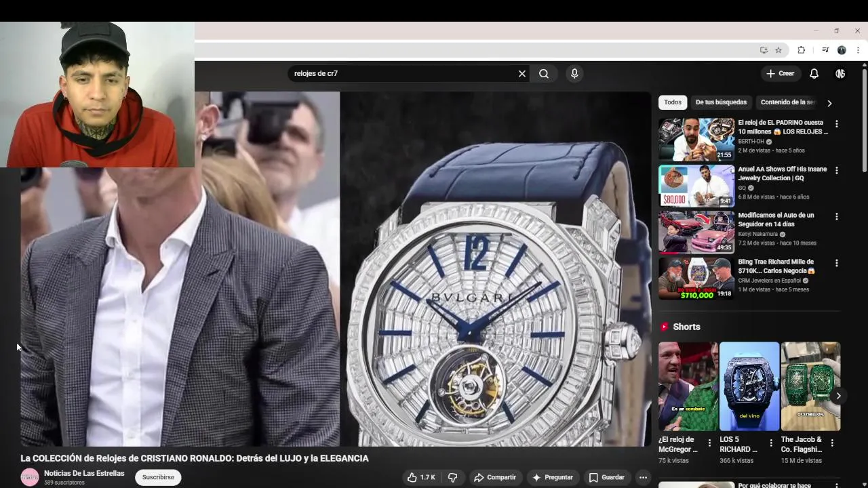This screenshot has height=488, width=868.
Task: Open options for Bling Trae Richard Mille video
Action: tap(837, 263)
